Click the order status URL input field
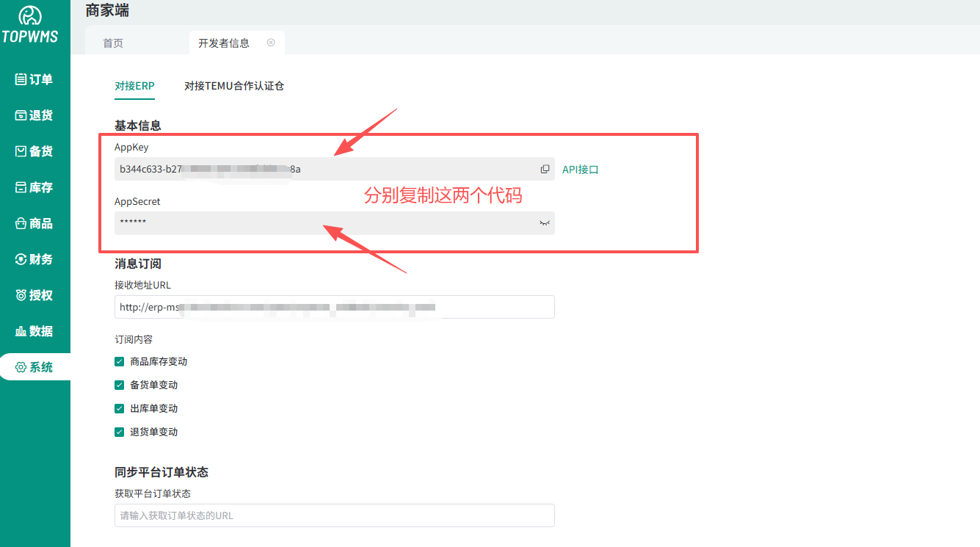The image size is (980, 547). pyautogui.click(x=334, y=515)
